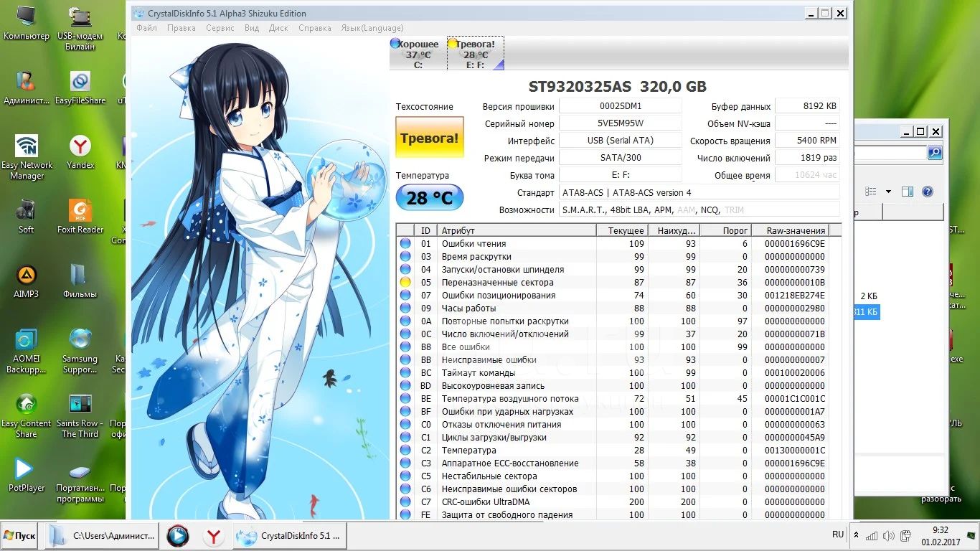The height and width of the screenshot is (551, 980).
Task: Click raw value 00000000010B
Action: point(795,283)
